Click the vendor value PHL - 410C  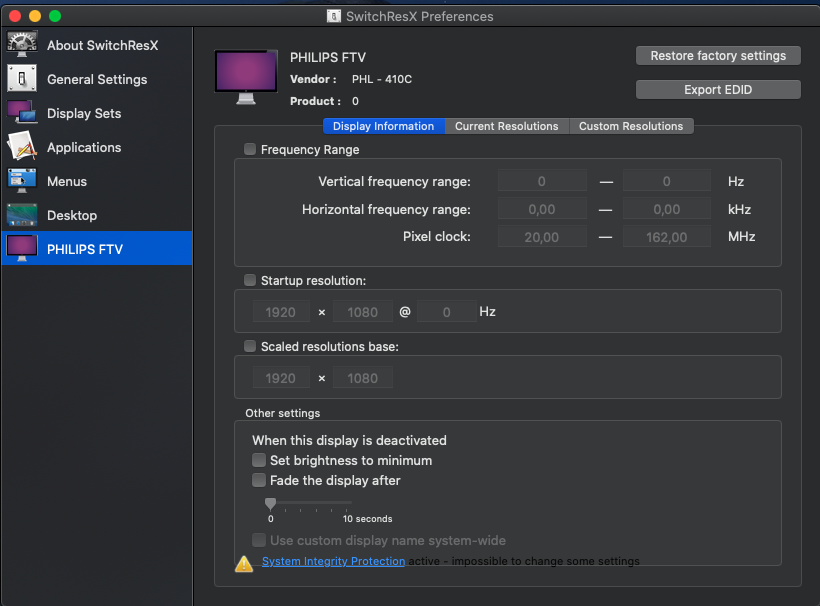[x=382, y=79]
